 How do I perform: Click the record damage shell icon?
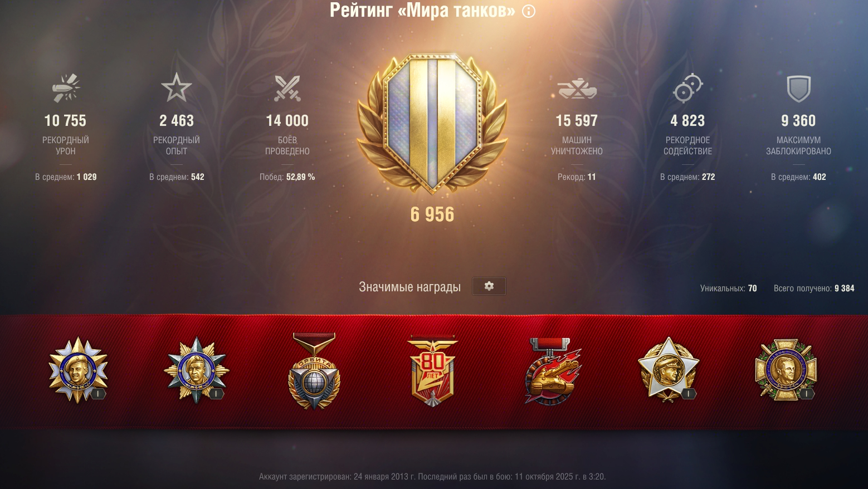pyautogui.click(x=66, y=88)
